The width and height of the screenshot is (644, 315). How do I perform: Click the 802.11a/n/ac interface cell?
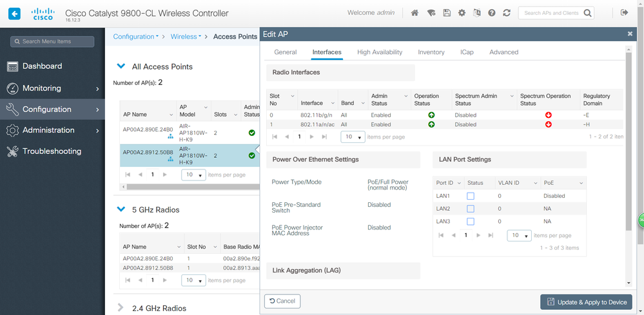click(318, 124)
